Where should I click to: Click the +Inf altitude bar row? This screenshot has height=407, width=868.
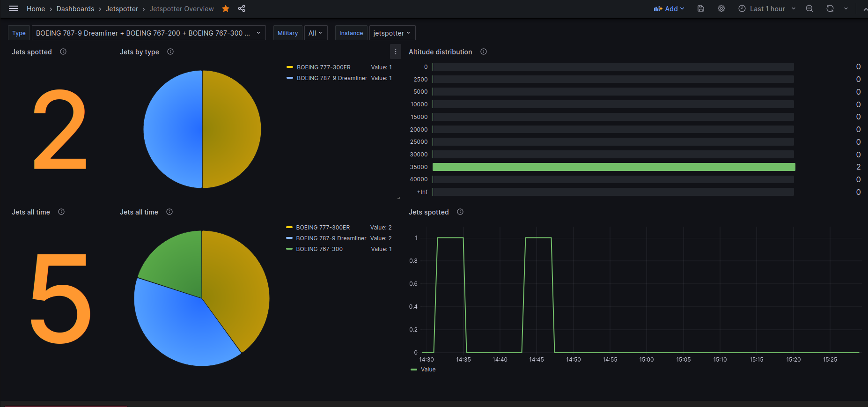pos(613,192)
